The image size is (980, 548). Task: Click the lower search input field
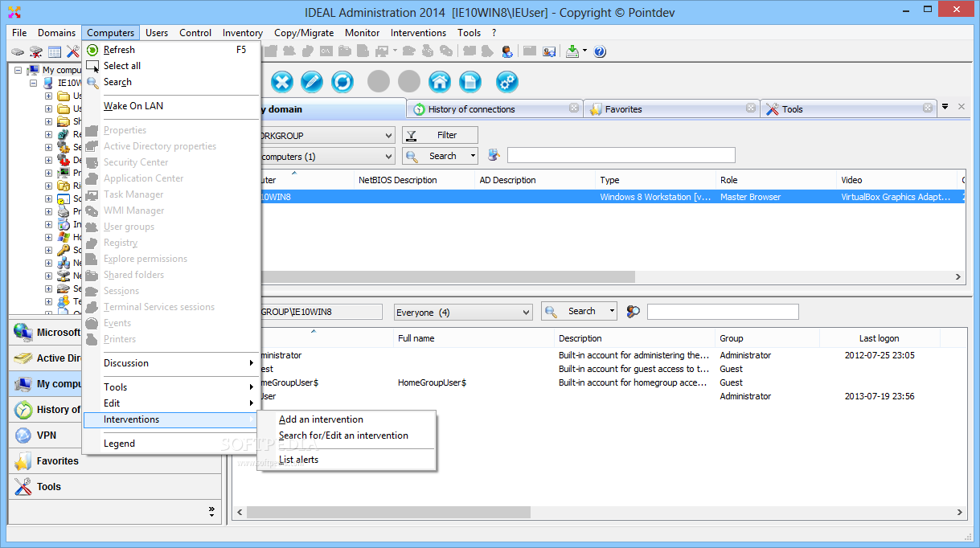point(723,312)
